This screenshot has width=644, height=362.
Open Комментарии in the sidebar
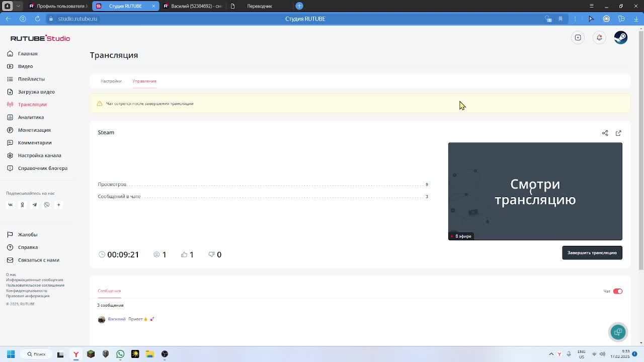[x=29, y=143]
